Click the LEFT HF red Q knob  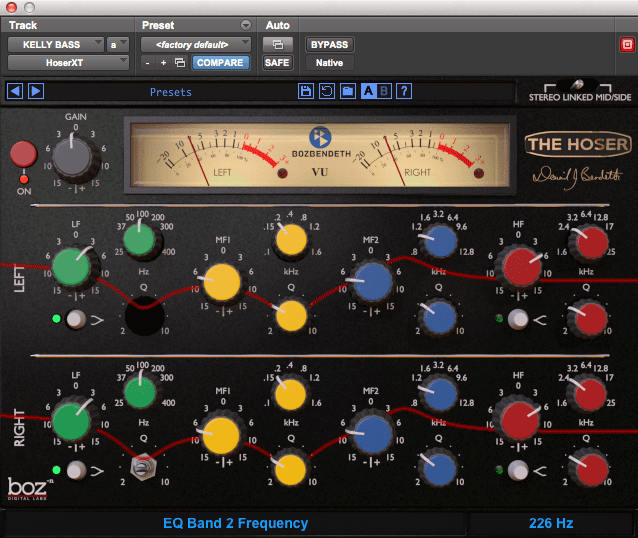coord(588,317)
